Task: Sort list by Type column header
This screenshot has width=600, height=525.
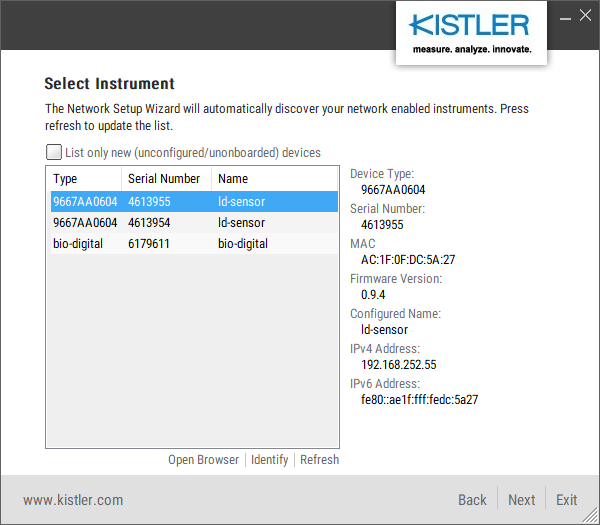Action: point(84,179)
